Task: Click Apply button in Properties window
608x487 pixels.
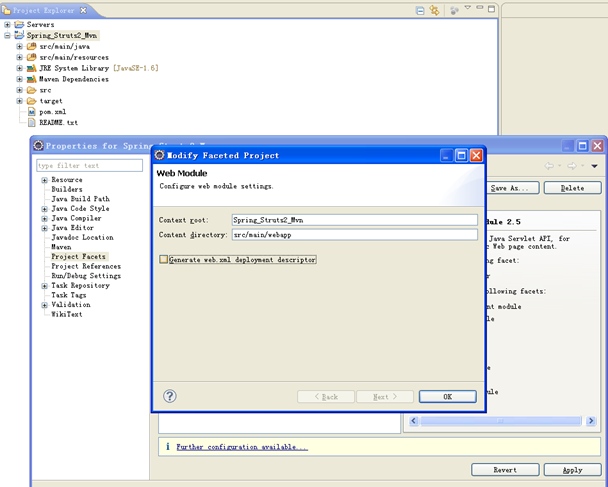Action: [x=572, y=470]
